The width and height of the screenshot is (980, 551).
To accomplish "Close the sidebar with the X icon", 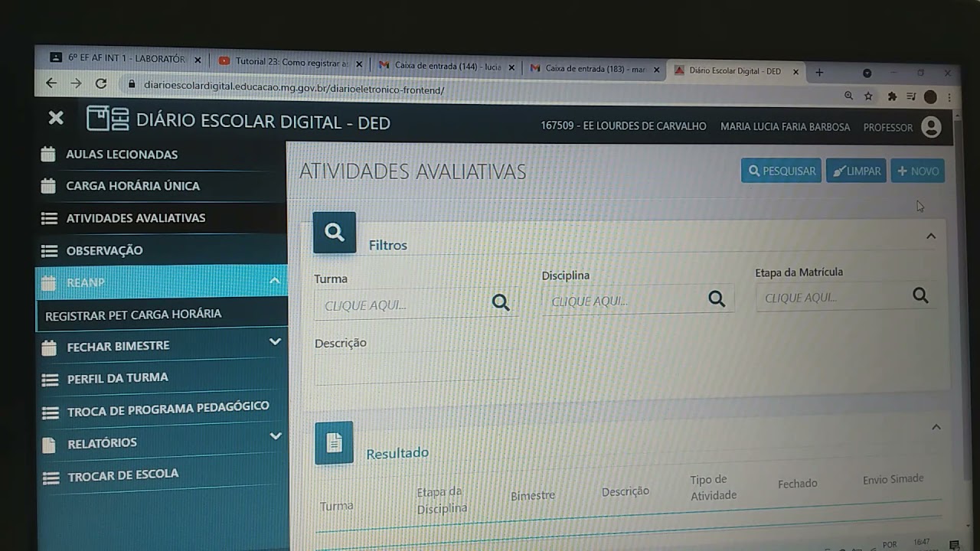I will tap(56, 118).
